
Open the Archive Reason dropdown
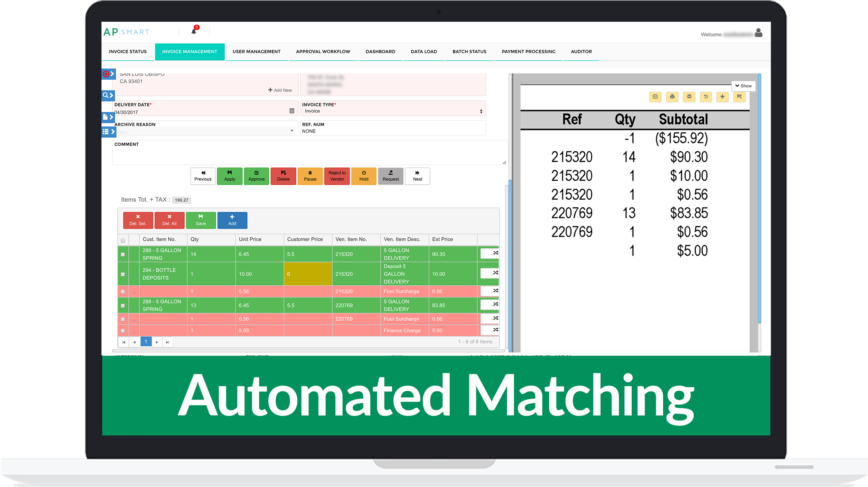click(x=291, y=131)
